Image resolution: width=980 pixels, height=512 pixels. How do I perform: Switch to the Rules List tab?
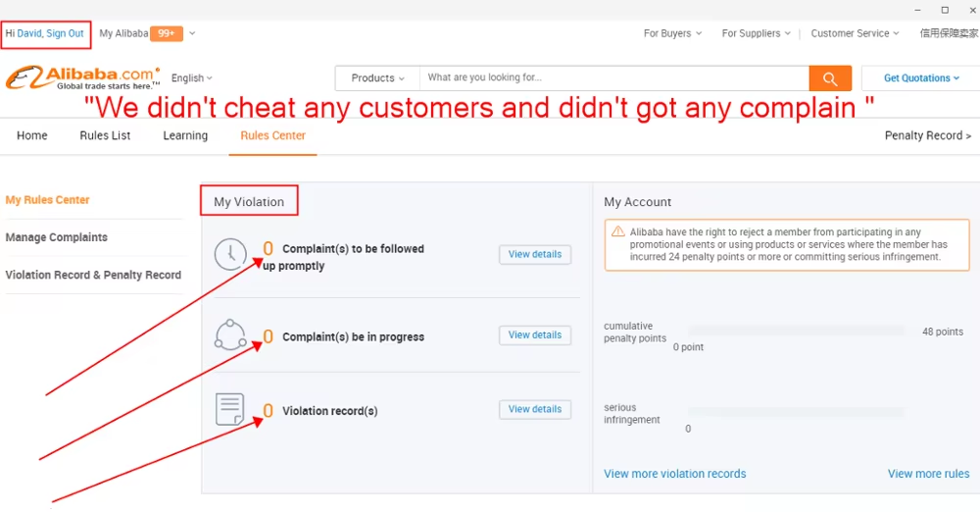pyautogui.click(x=105, y=135)
